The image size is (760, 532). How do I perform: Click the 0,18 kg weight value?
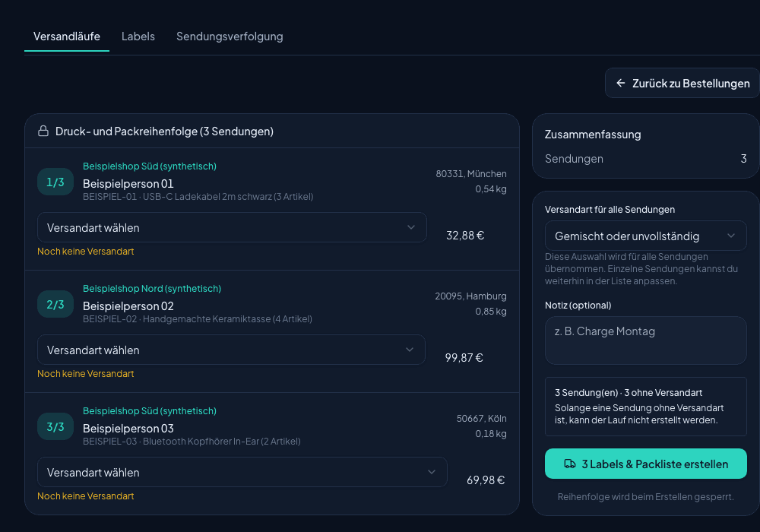[x=491, y=434]
